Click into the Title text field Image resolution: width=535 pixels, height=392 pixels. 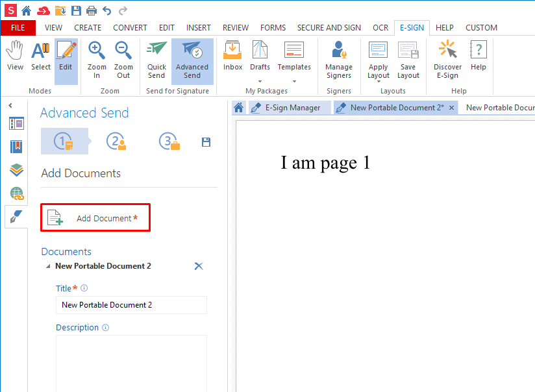[x=131, y=305]
